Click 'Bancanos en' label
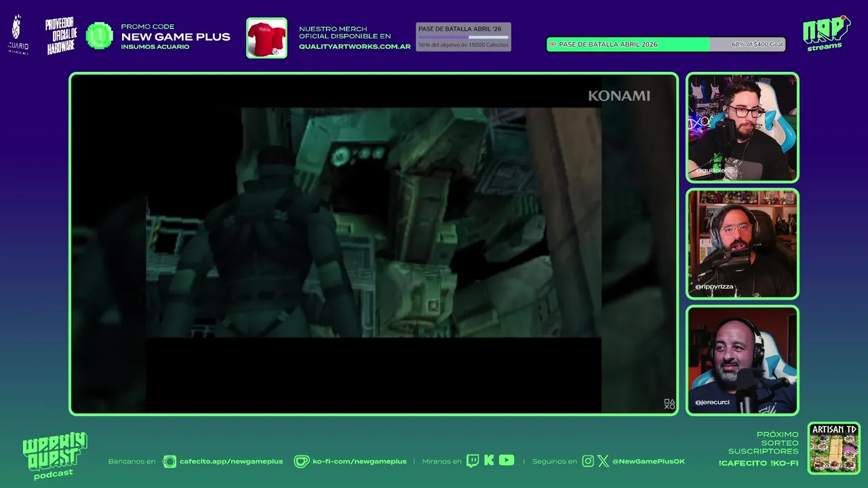The height and width of the screenshot is (488, 868). [x=132, y=462]
